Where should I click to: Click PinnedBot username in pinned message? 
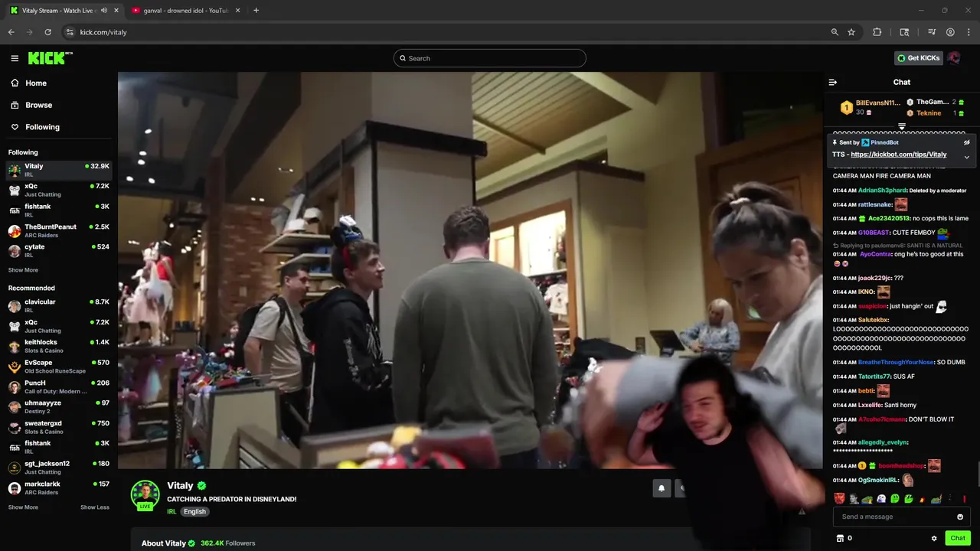[x=884, y=142]
